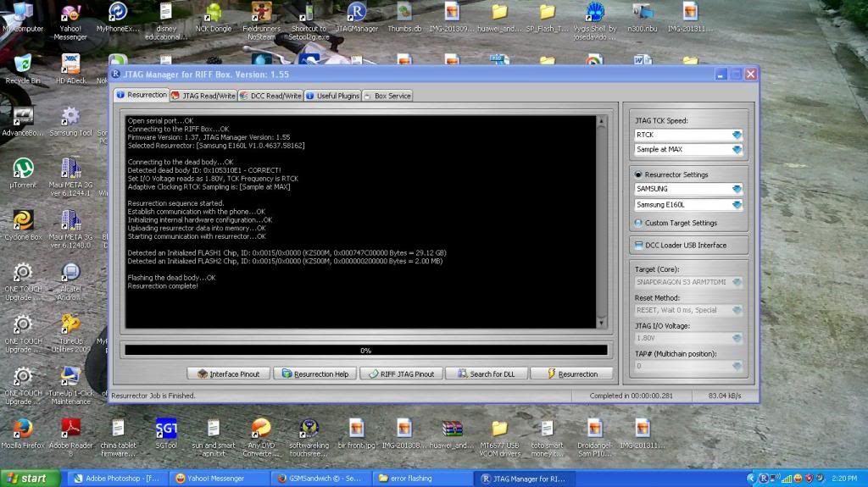
Task: Switch to the Resurrection tab
Action: (142, 95)
